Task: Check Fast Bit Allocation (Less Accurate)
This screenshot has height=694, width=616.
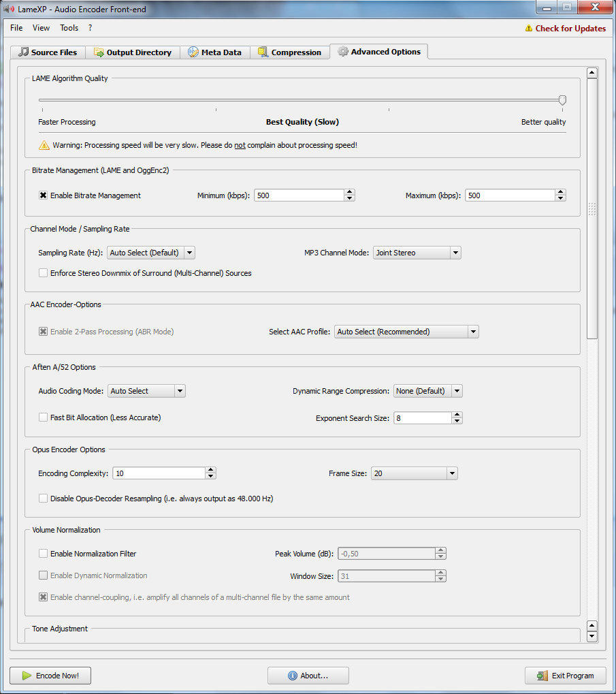Action: [43, 417]
